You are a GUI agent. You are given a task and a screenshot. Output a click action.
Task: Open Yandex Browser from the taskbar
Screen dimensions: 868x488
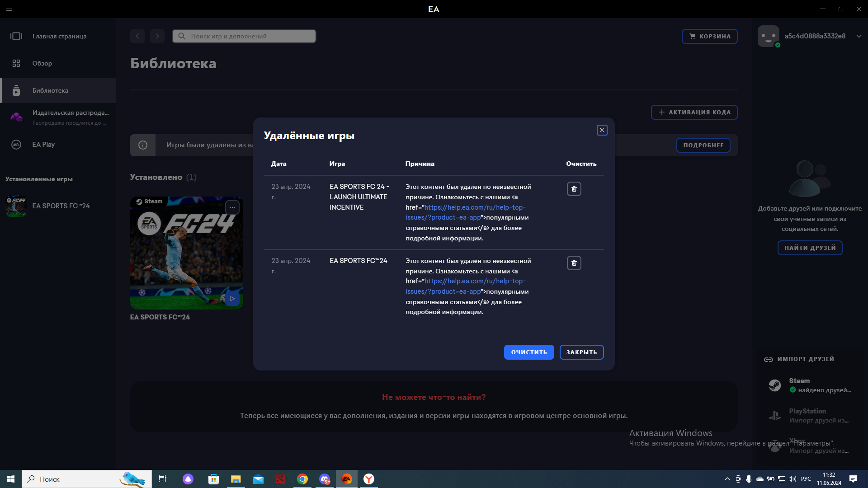369,479
